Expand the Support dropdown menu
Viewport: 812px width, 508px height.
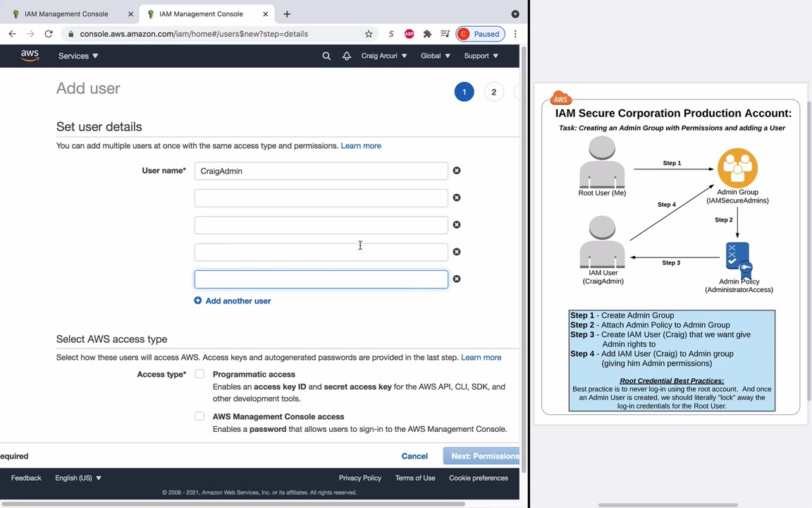pos(481,56)
